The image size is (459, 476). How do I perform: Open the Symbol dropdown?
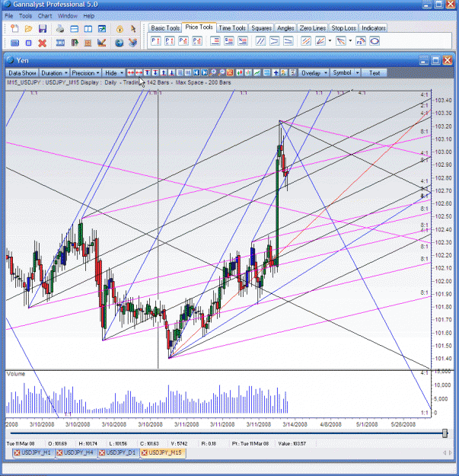coord(345,73)
